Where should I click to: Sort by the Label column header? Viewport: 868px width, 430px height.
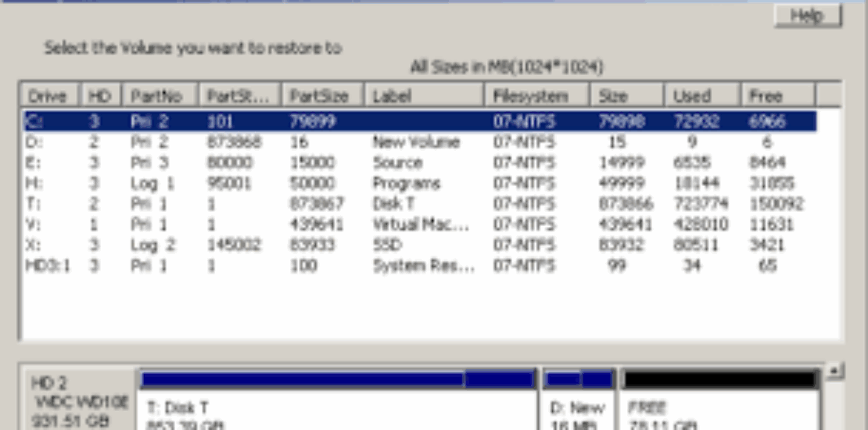click(x=425, y=95)
